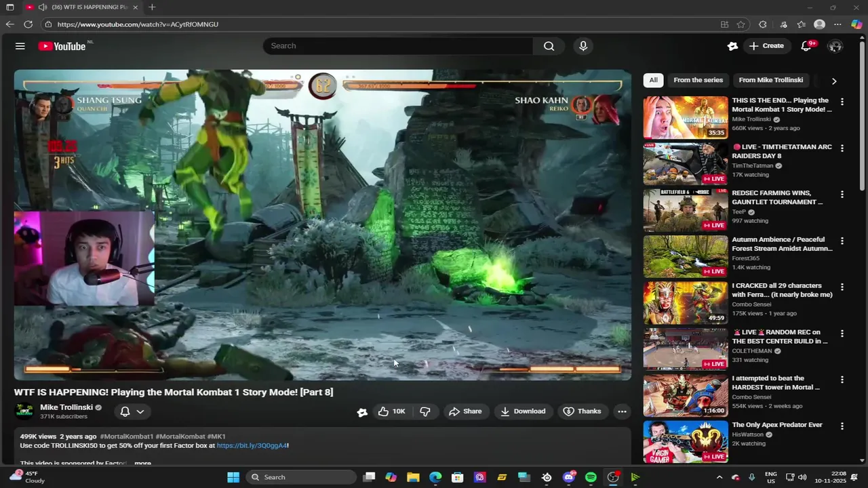Click the YouTube search input field

[398, 46]
